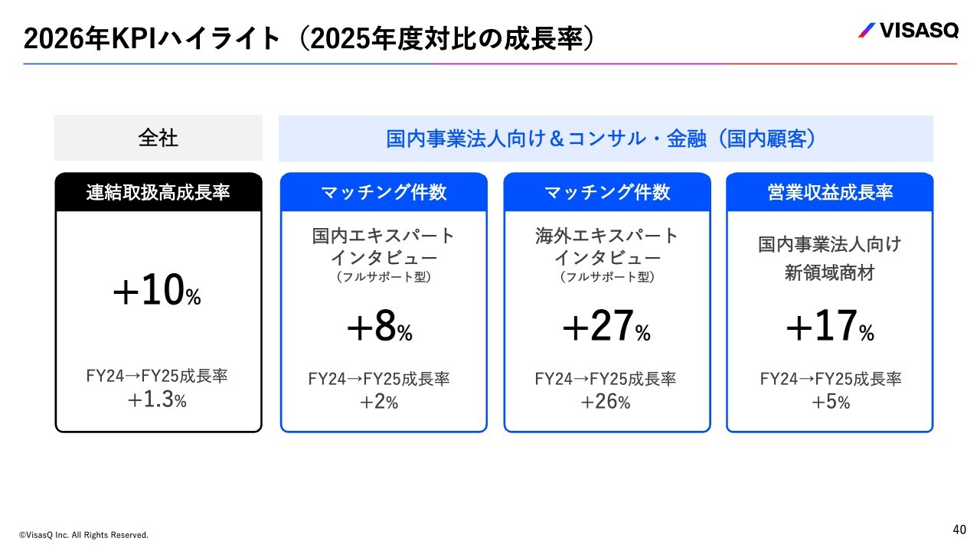Click the 海外エキスパートインタビュー label
The height and width of the screenshot is (551, 980).
[607, 246]
